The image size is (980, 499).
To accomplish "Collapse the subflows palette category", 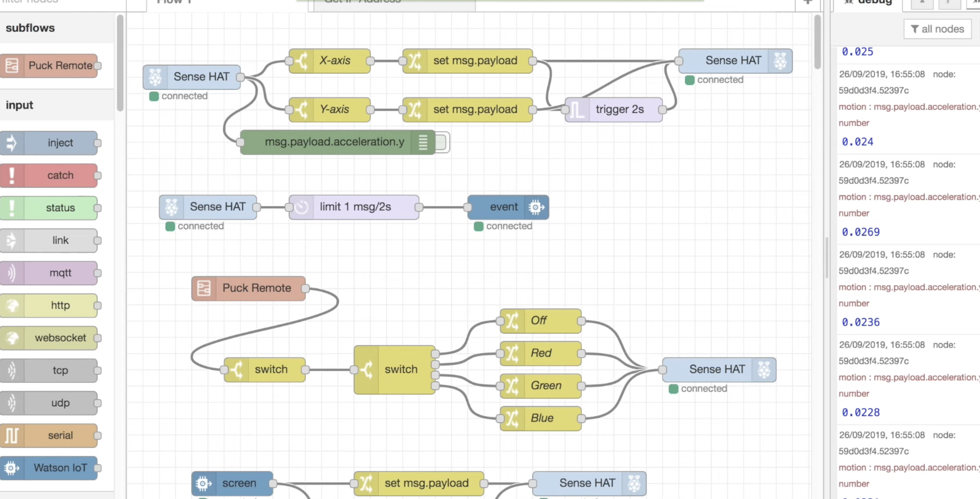I will [57, 28].
